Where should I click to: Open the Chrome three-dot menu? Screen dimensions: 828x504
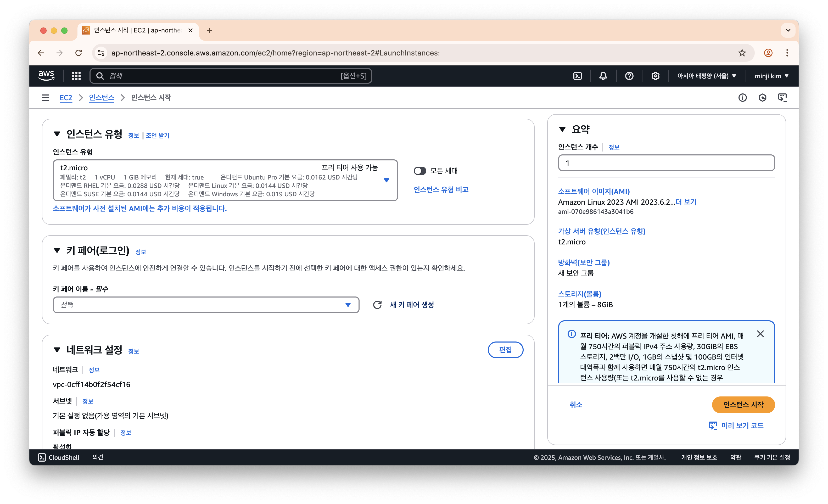pyautogui.click(x=787, y=53)
